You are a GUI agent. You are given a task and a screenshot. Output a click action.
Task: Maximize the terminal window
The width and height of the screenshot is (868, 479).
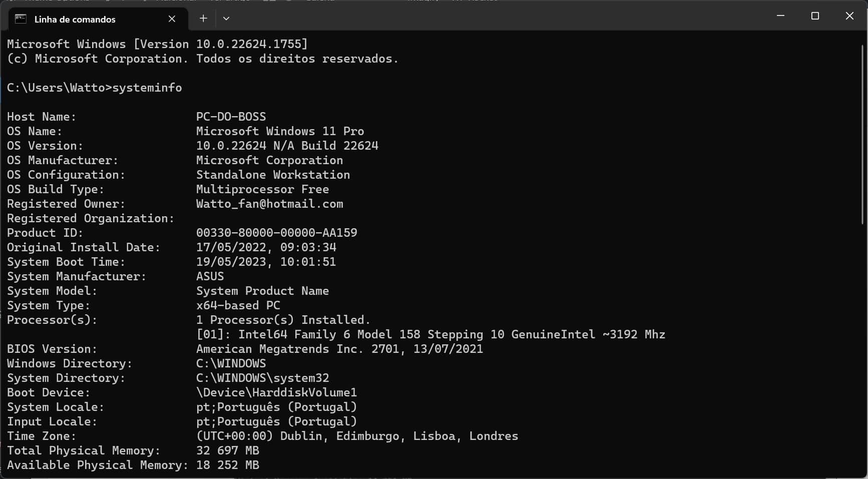point(815,16)
